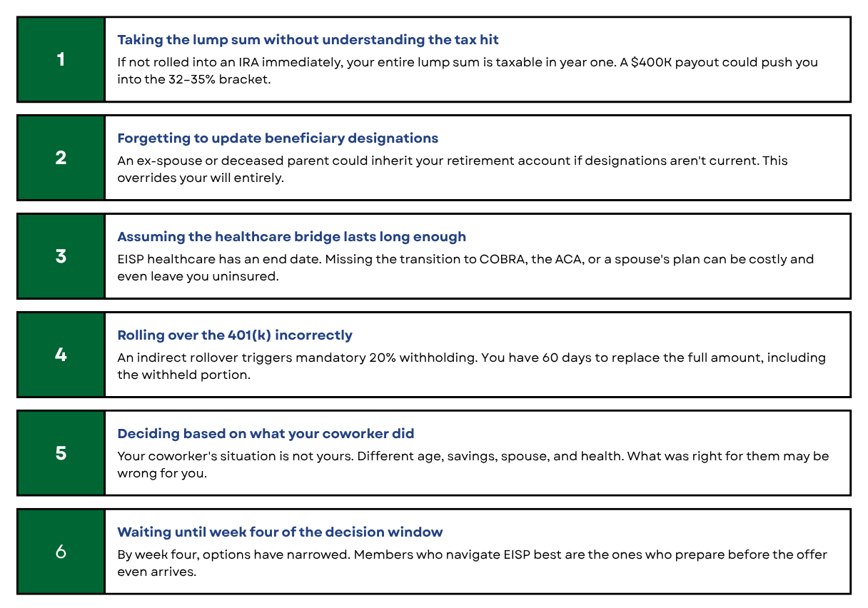The image size is (868, 608).
Task: Click the coworker's situation description text
Action: 473,465
